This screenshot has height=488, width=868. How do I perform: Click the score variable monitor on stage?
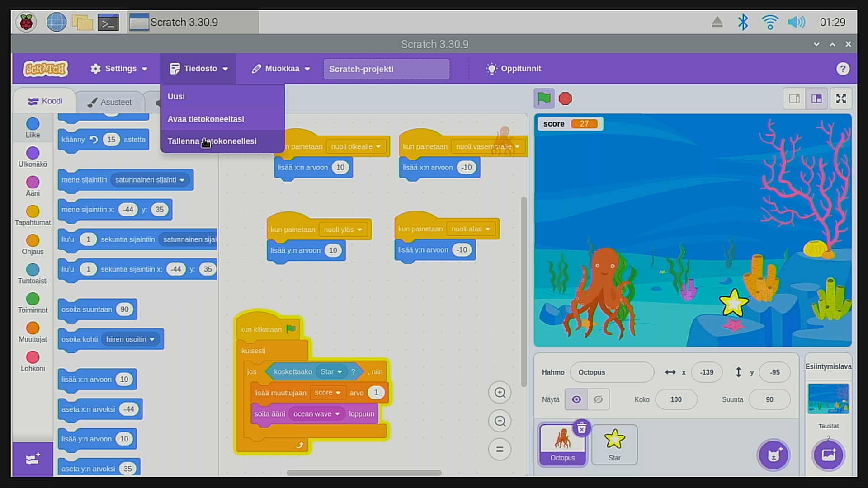click(x=570, y=124)
